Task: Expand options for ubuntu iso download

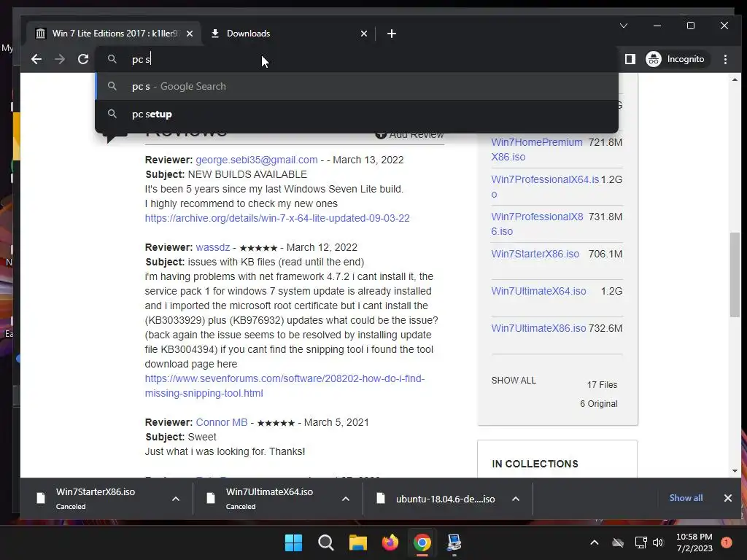Action: [x=516, y=499]
